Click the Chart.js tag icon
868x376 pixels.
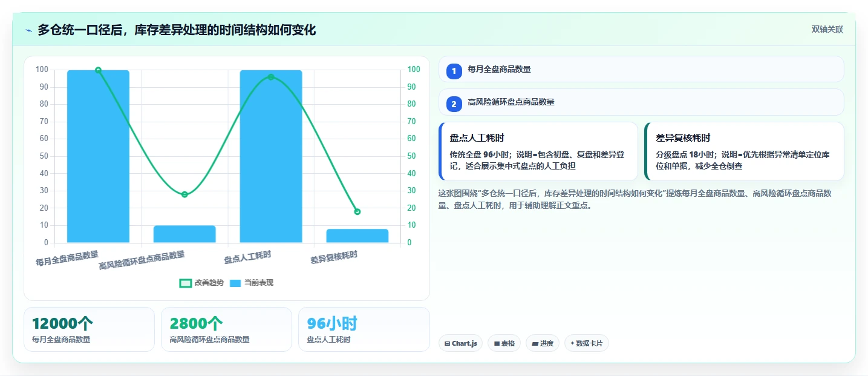[447, 343]
